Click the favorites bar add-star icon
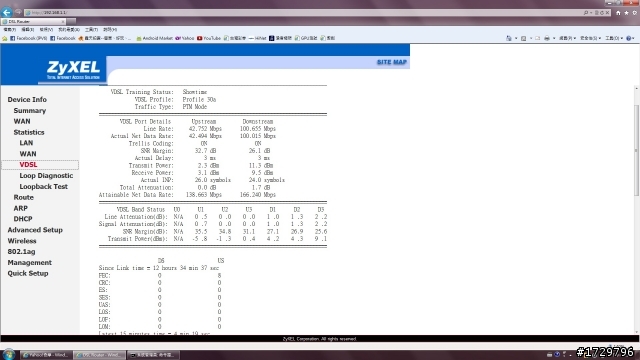 coord(4,38)
